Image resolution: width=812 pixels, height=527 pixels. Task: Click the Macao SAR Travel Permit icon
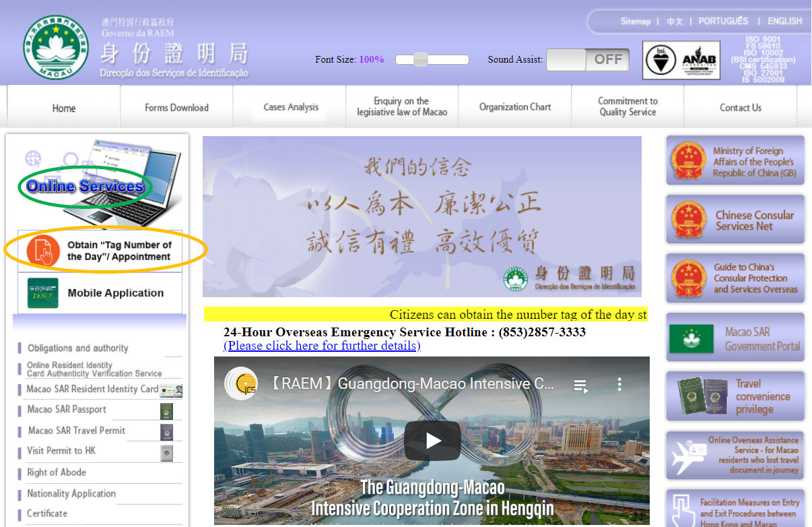click(166, 431)
